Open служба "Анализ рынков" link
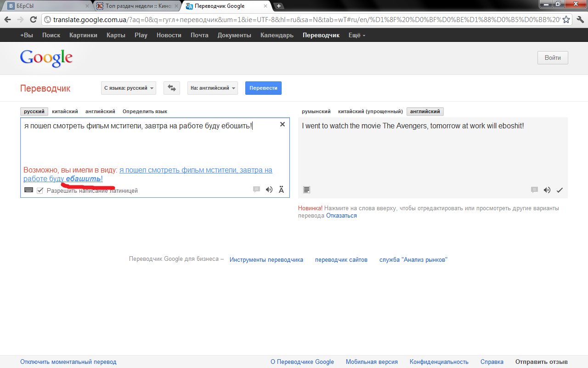The image size is (588, 368). (413, 260)
